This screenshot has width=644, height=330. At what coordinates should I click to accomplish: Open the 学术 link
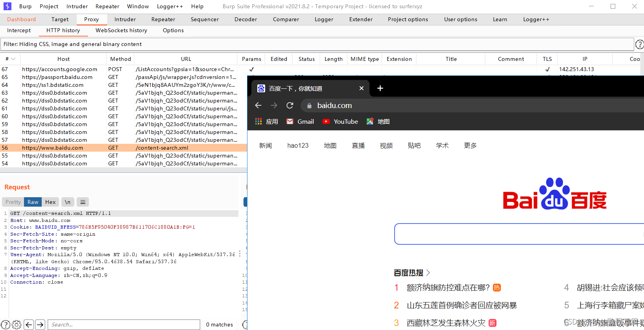pyautogui.click(x=442, y=145)
